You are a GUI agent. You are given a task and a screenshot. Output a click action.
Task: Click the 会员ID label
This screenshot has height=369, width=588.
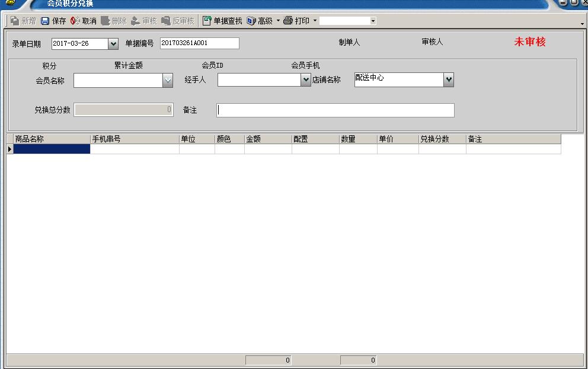pos(212,65)
